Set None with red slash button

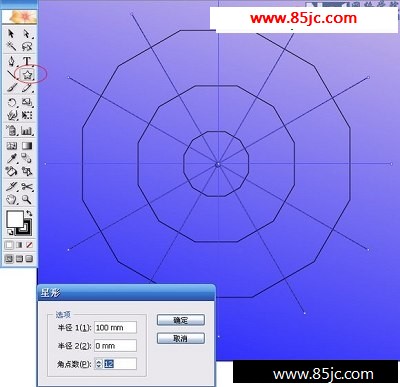point(29,245)
